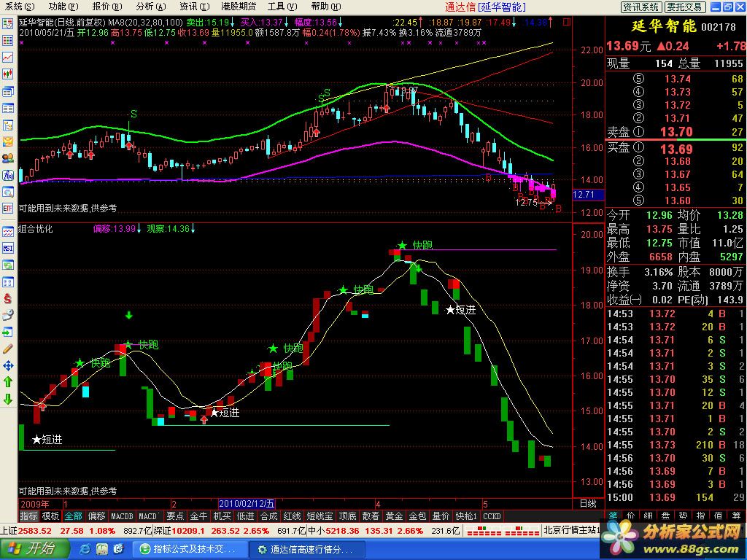Switch to the 低进 indicator tab
This screenshot has height=560, width=747.
(x=245, y=516)
